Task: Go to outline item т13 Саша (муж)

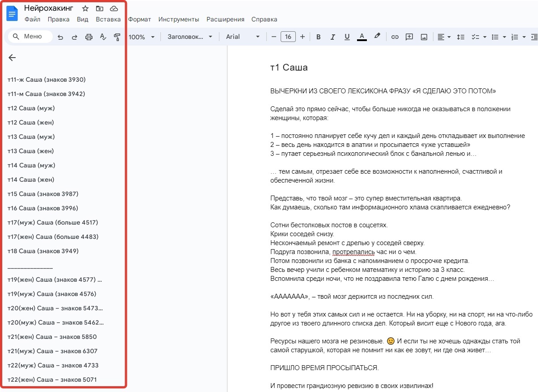Action: click(31, 137)
